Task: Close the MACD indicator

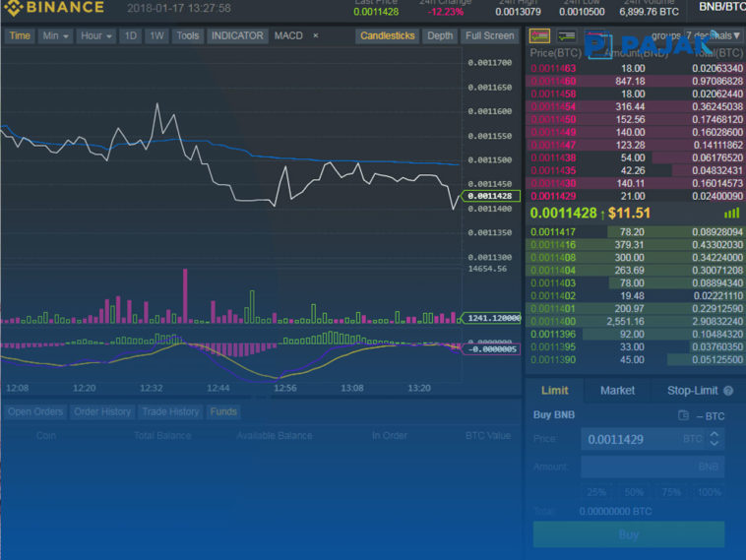Action: click(316, 35)
